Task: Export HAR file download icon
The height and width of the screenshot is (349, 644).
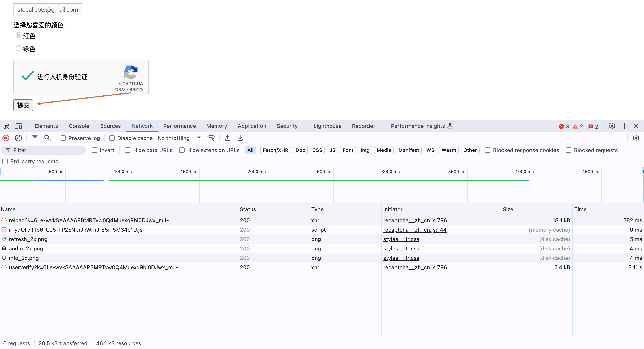Action: [x=240, y=138]
